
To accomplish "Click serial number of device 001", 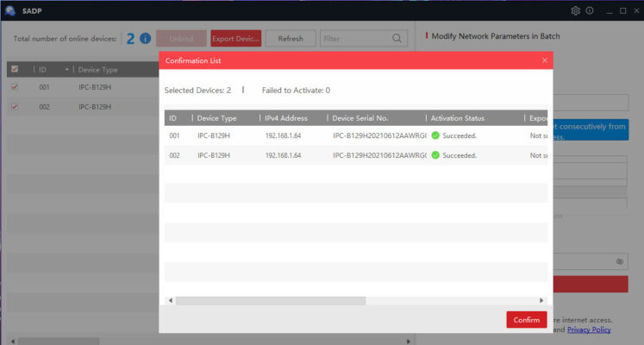I will [380, 135].
